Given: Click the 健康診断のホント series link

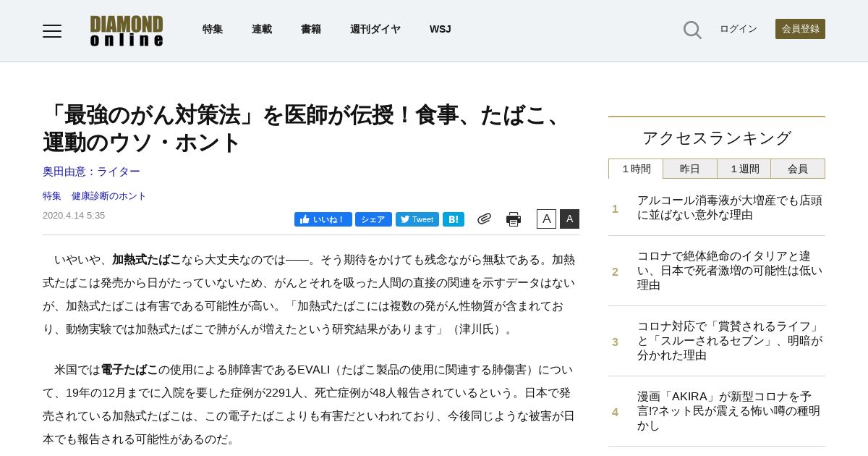Looking at the screenshot, I should pyautogui.click(x=109, y=196).
